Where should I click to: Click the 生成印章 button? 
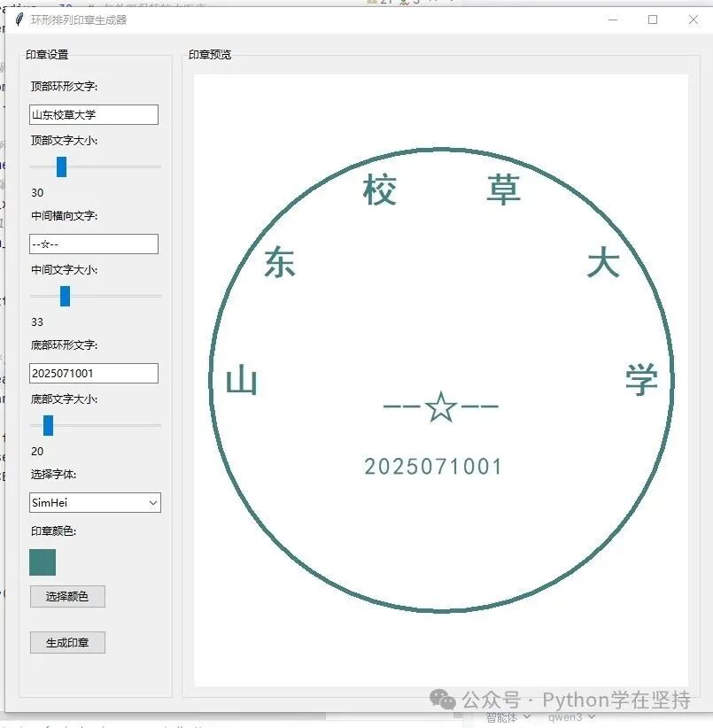point(68,643)
